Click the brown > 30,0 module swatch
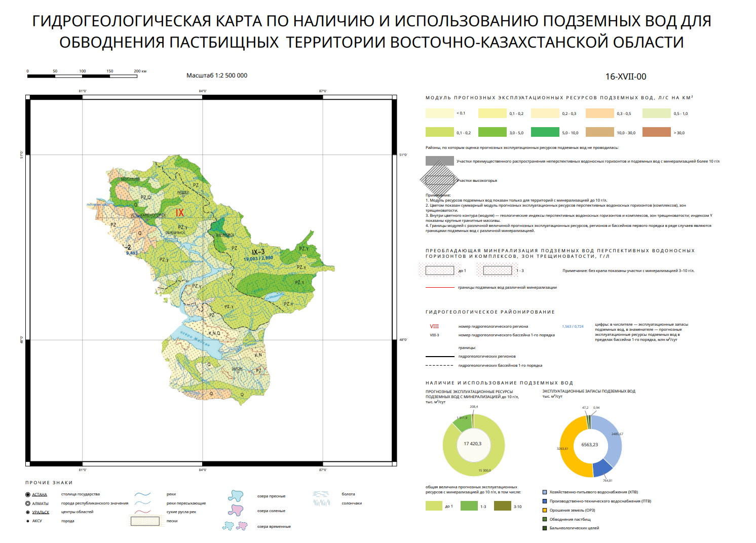The width and height of the screenshot is (756, 543). [x=656, y=132]
